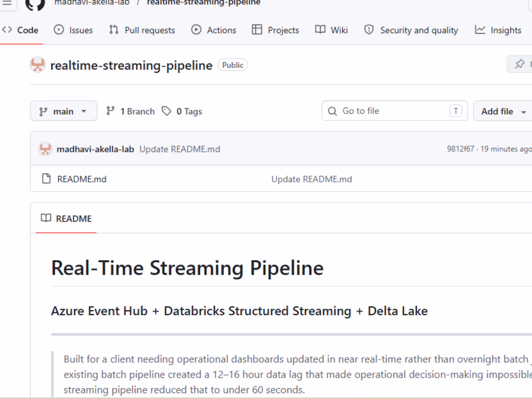532x399 pixels.
Task: Switch to the Wiki tab
Action: click(331, 30)
